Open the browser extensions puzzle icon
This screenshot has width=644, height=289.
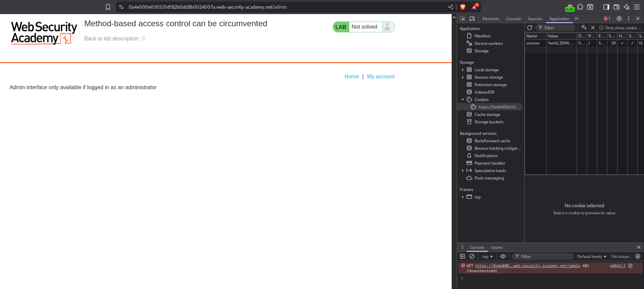[580, 7]
